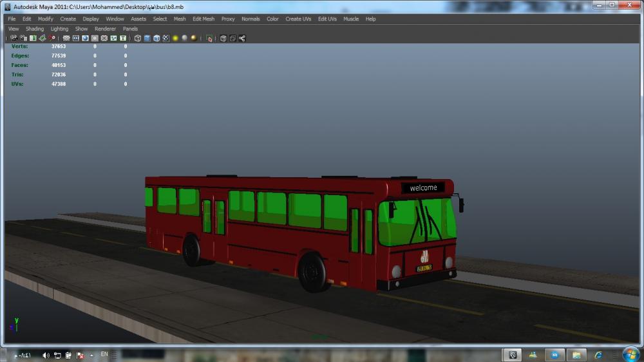Open Internet Explorer from taskbar

click(x=598, y=355)
